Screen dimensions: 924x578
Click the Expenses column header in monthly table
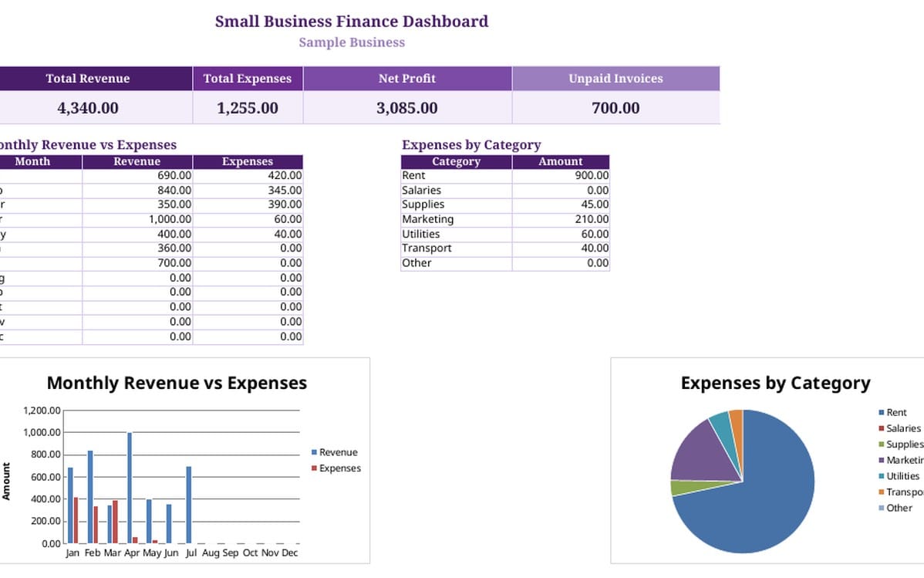[x=248, y=161]
